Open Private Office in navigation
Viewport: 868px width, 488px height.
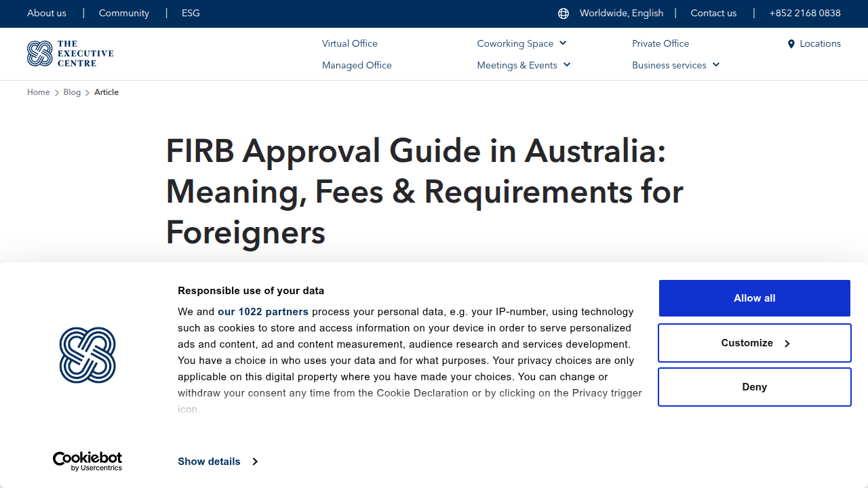(x=660, y=43)
